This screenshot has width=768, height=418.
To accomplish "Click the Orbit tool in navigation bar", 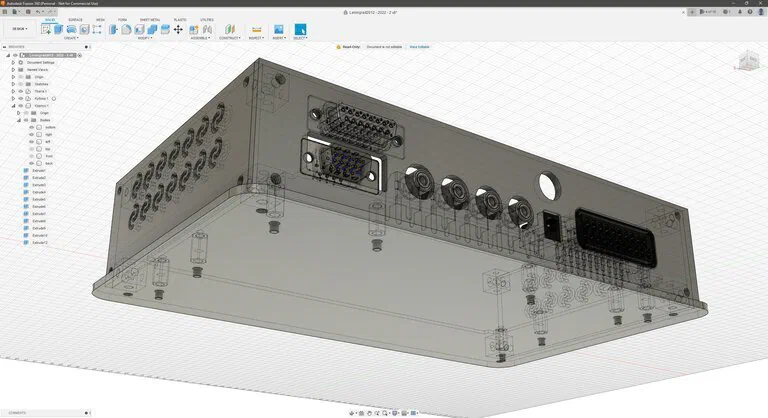I will click(x=352, y=414).
